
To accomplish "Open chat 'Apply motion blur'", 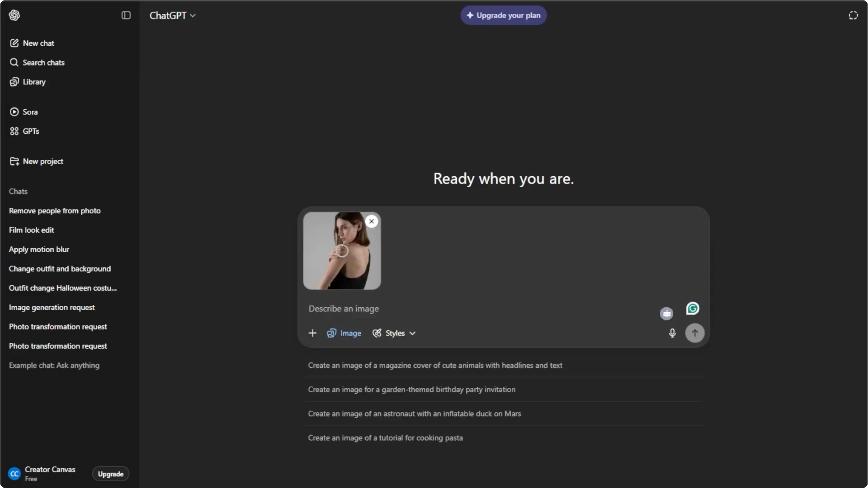I will pyautogui.click(x=39, y=249).
